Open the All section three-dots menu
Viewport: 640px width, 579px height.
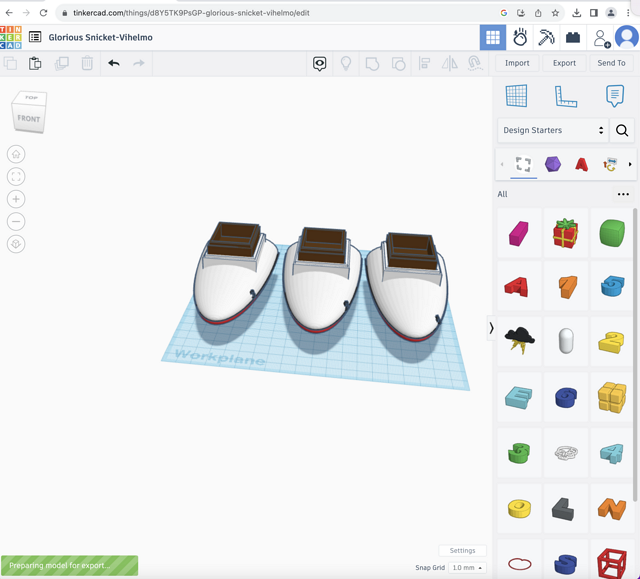(623, 194)
